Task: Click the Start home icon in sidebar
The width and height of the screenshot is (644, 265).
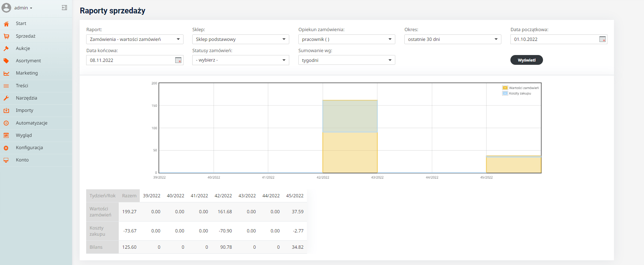Action: pos(6,24)
